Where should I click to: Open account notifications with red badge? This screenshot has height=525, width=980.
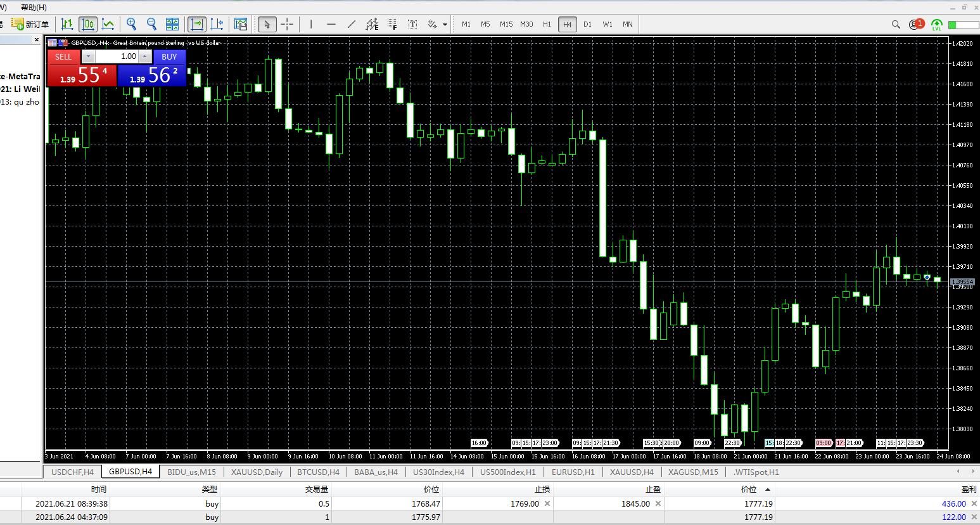[x=916, y=24]
